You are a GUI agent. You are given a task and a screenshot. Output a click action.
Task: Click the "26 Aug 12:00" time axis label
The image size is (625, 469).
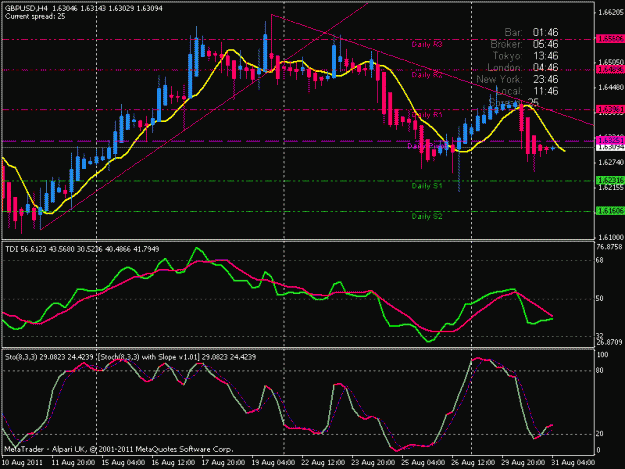tap(473, 462)
